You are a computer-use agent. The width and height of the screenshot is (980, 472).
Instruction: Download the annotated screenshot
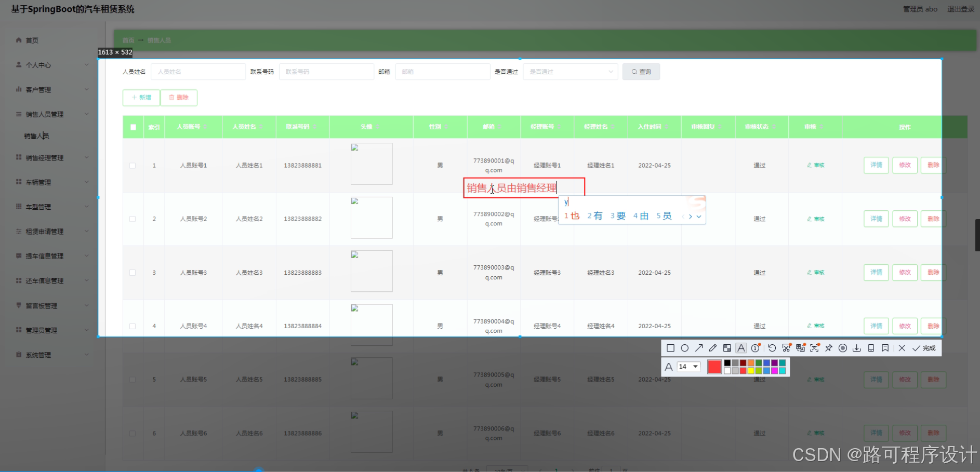point(857,348)
